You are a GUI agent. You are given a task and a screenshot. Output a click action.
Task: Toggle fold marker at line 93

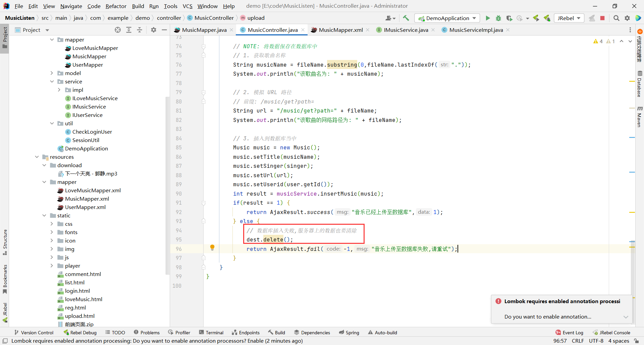(x=204, y=221)
